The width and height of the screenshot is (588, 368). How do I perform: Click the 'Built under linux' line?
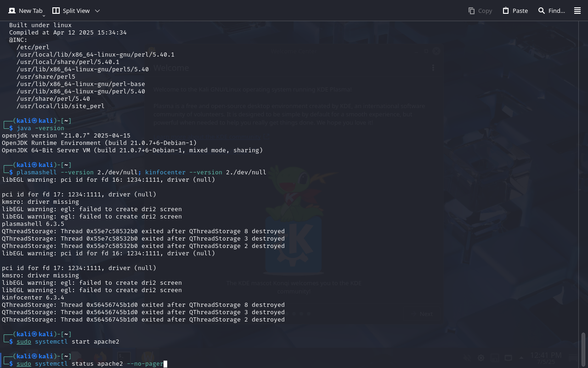point(40,25)
